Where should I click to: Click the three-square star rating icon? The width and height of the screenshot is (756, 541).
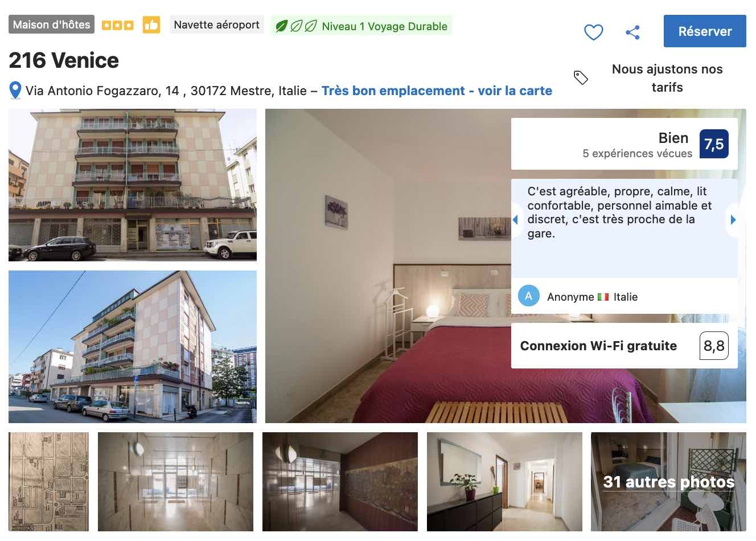point(118,25)
